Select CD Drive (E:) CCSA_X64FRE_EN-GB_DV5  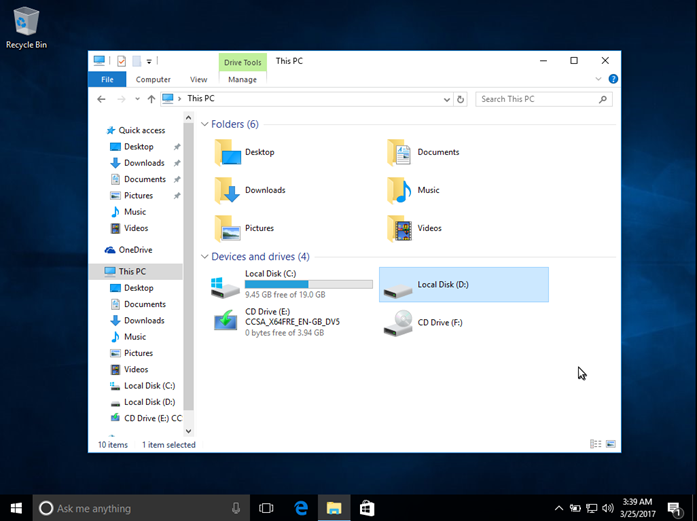pos(292,322)
